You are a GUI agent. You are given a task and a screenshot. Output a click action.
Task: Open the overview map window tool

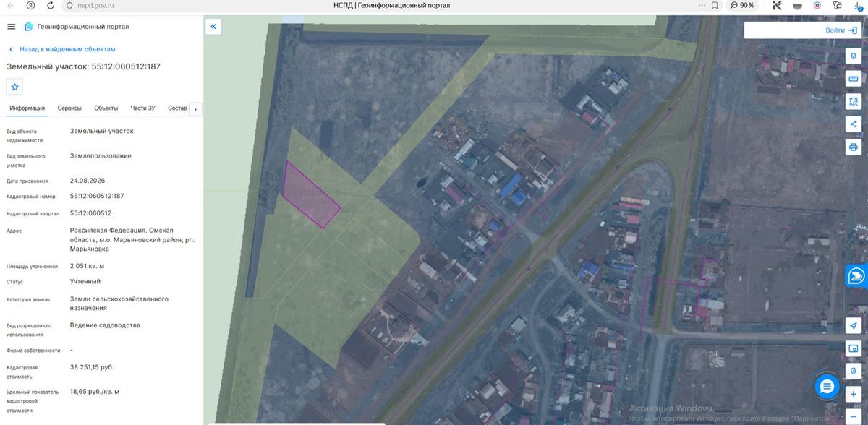point(854,348)
